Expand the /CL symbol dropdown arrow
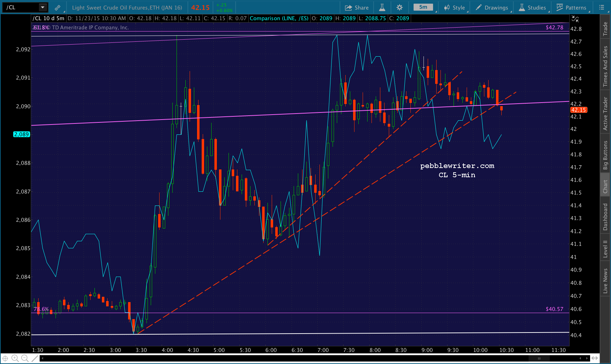The height and width of the screenshot is (364, 611). pos(42,7)
